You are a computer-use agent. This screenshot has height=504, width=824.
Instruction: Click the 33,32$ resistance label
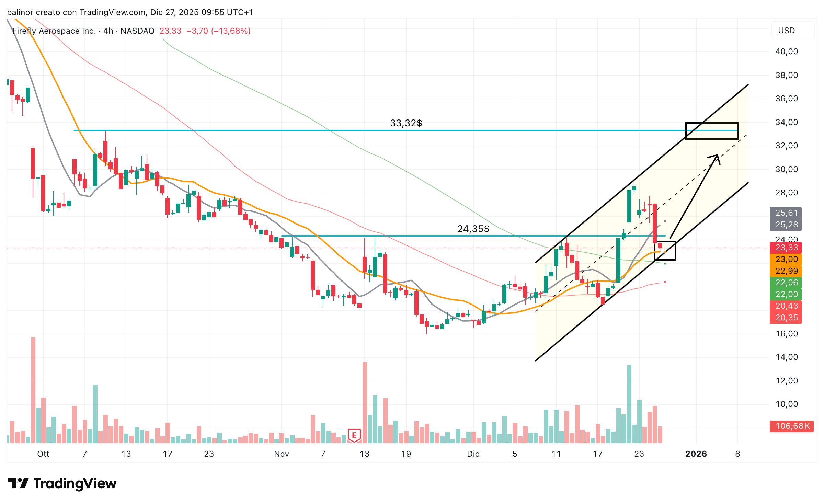406,123
